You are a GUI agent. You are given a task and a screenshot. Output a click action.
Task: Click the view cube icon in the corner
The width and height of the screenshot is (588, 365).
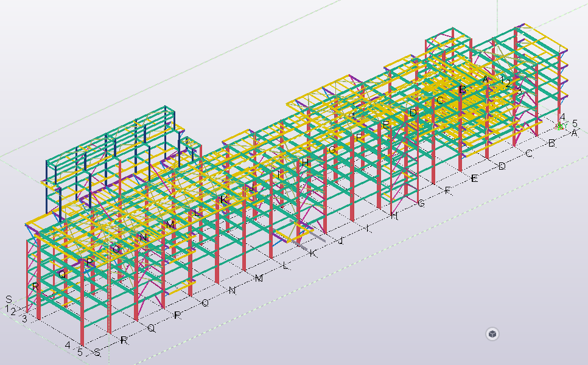(492, 334)
